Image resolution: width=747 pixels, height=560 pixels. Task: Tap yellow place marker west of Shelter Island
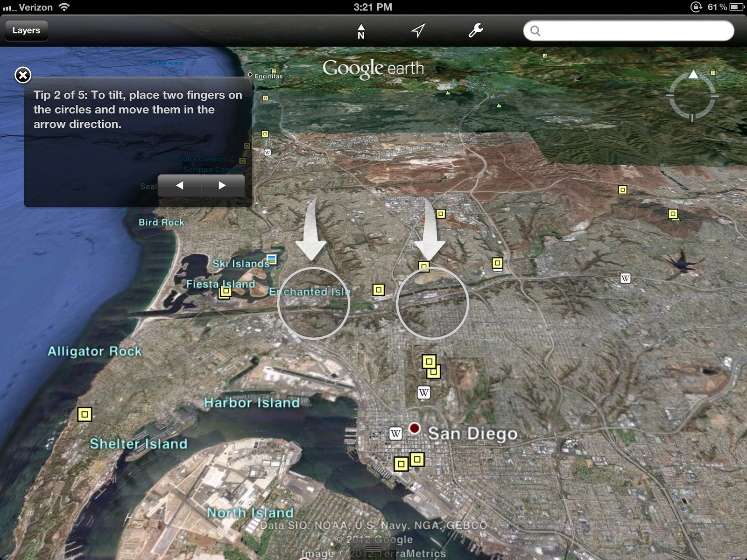tap(85, 414)
